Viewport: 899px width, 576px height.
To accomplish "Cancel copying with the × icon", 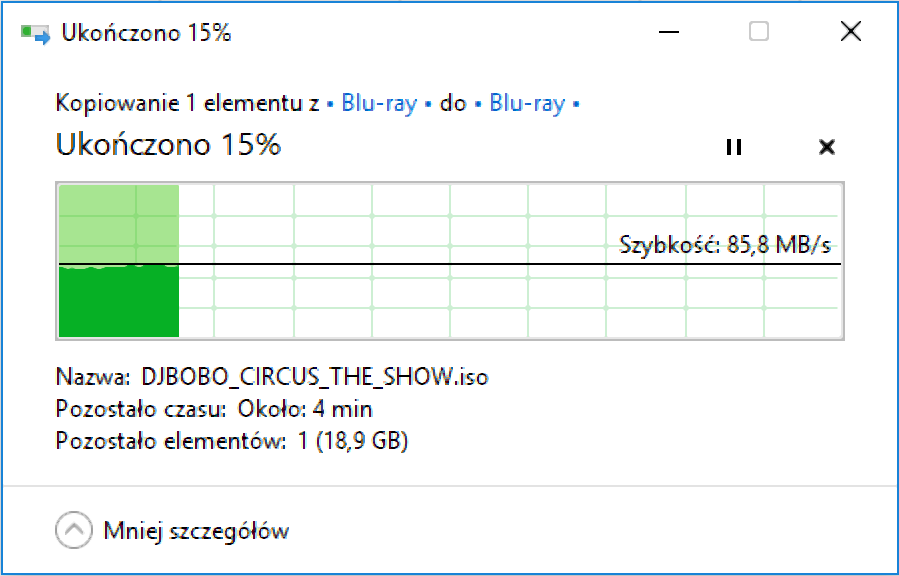I will pos(826,146).
